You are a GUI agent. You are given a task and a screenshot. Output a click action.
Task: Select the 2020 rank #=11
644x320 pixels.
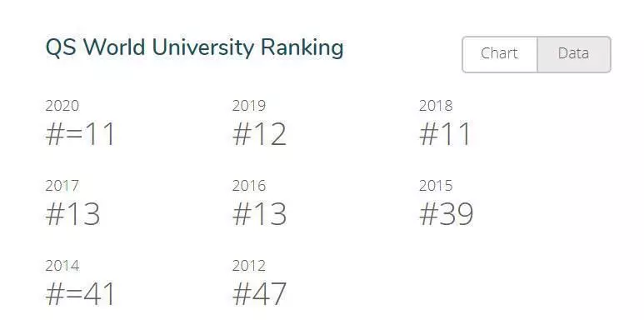pyautogui.click(x=80, y=134)
